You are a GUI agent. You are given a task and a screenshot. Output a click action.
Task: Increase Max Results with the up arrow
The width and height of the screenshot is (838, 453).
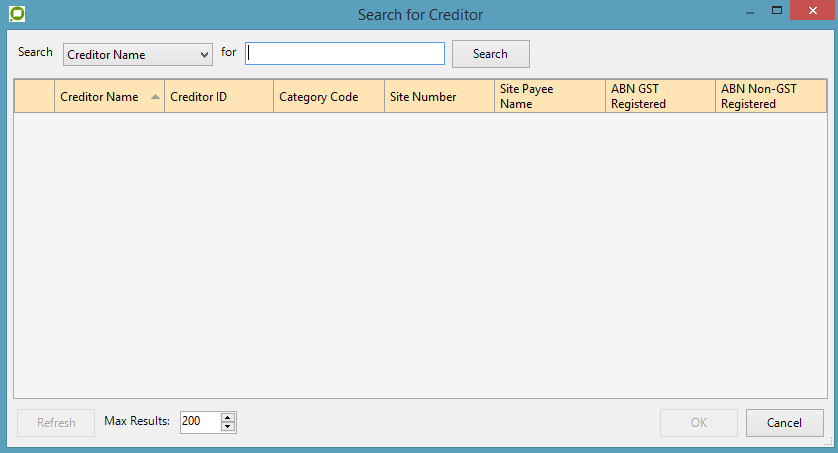[228, 417]
